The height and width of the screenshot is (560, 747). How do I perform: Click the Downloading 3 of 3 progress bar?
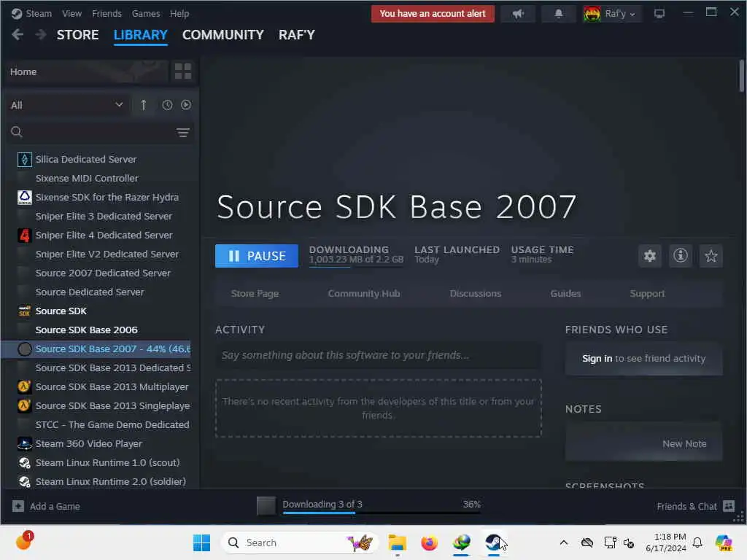click(382, 513)
